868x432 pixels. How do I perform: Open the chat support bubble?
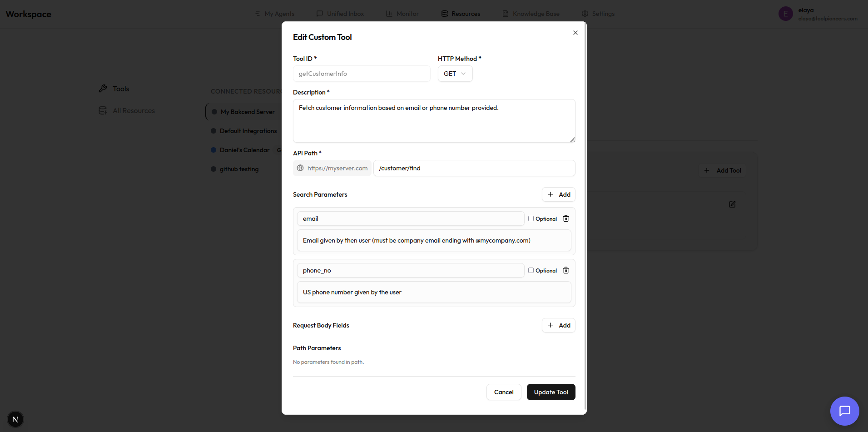[844, 411]
